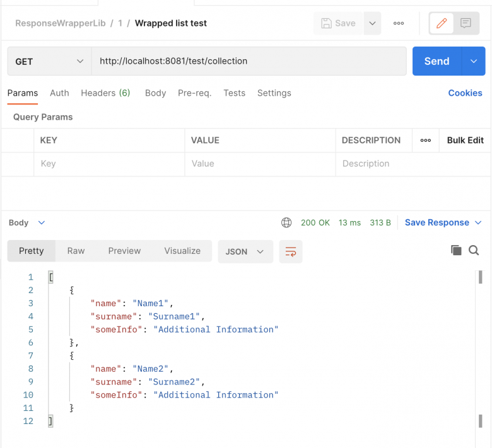The height and width of the screenshot is (448, 492).
Task: Click the "Name1" value in the response
Action: 151,304
